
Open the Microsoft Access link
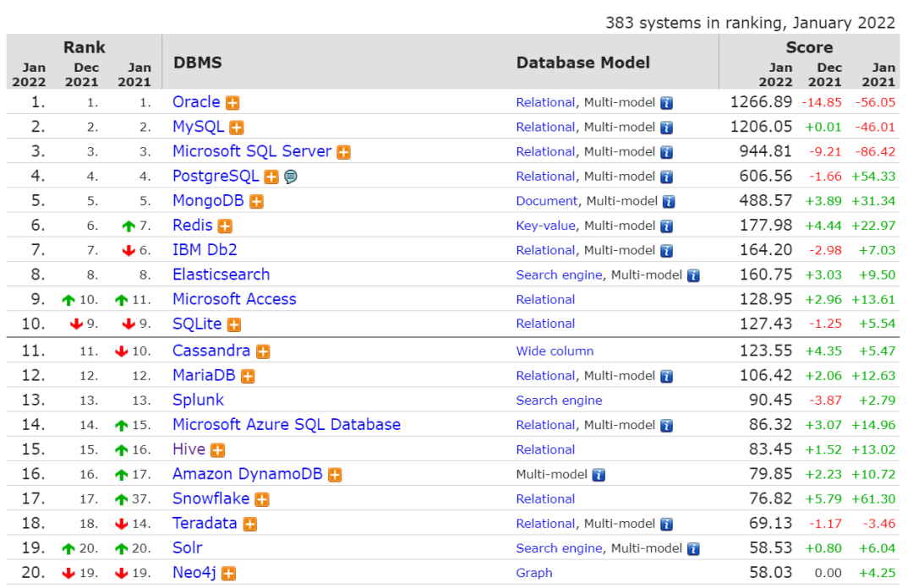pyautogui.click(x=234, y=299)
